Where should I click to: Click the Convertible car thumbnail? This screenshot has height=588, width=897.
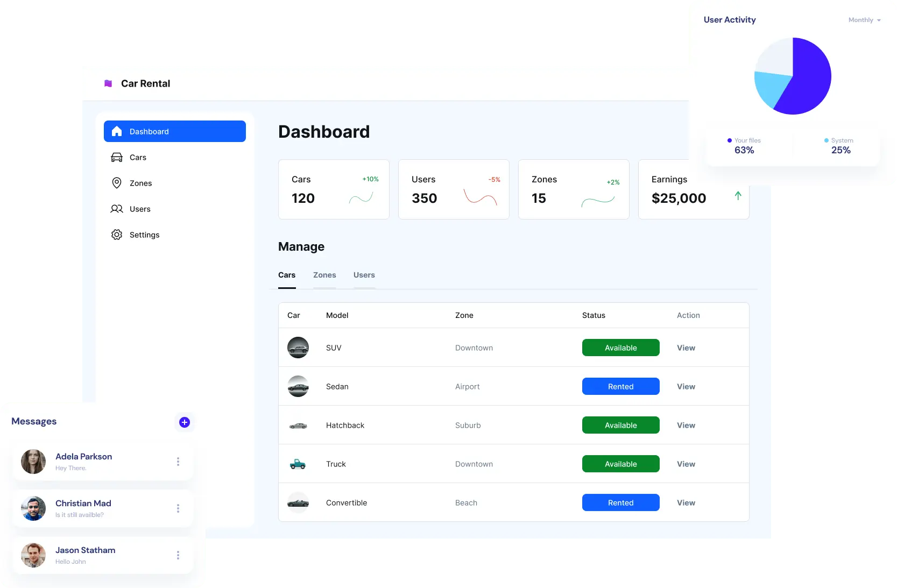[298, 502]
